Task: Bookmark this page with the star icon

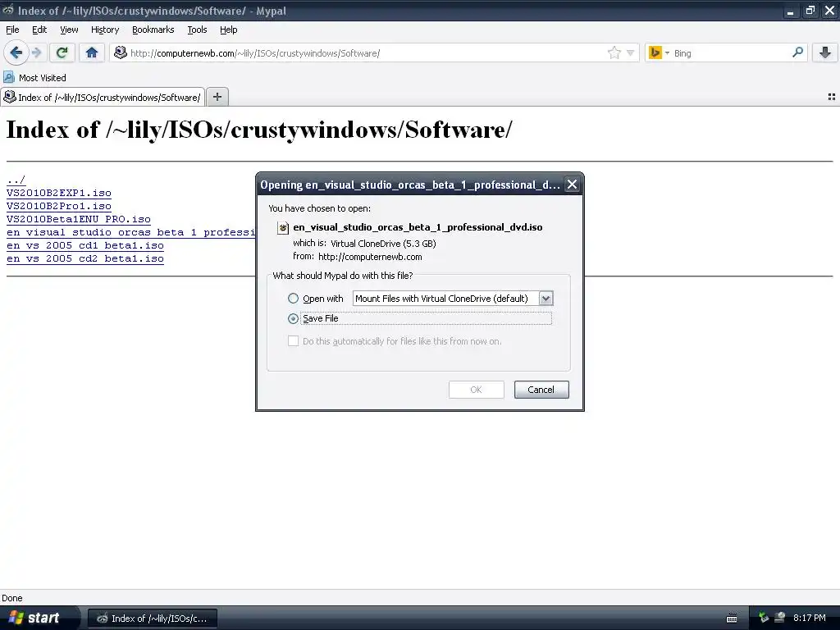Action: tap(614, 52)
